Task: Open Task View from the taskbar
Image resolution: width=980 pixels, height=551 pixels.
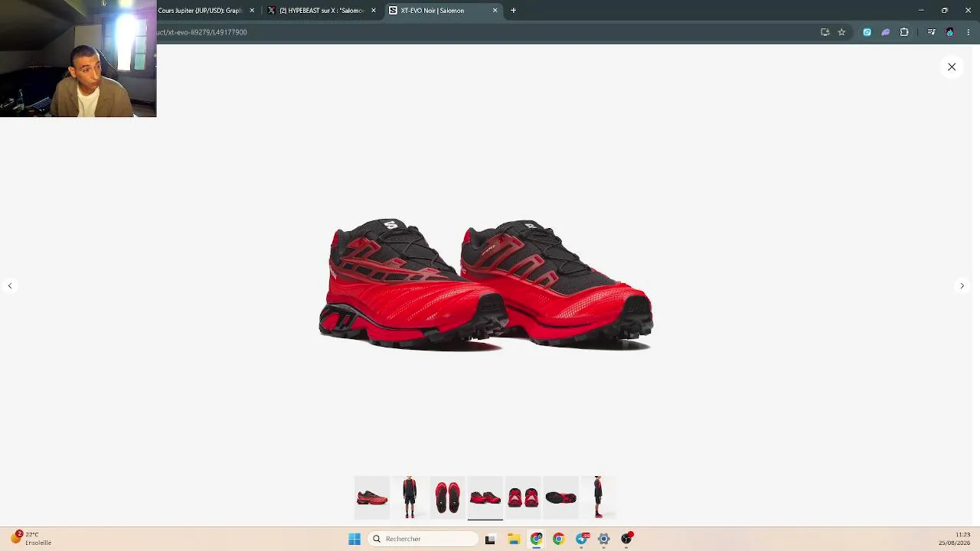Action: (x=490, y=539)
